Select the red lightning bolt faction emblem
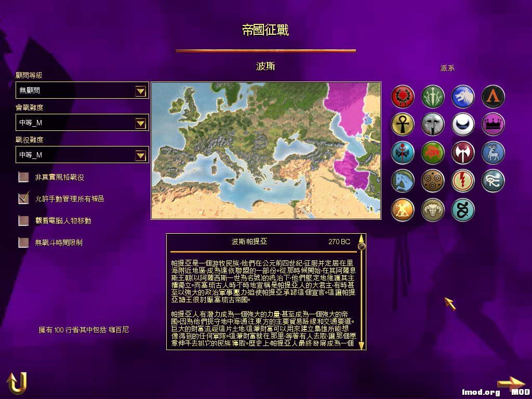This screenshot has width=532, height=399. (x=463, y=181)
